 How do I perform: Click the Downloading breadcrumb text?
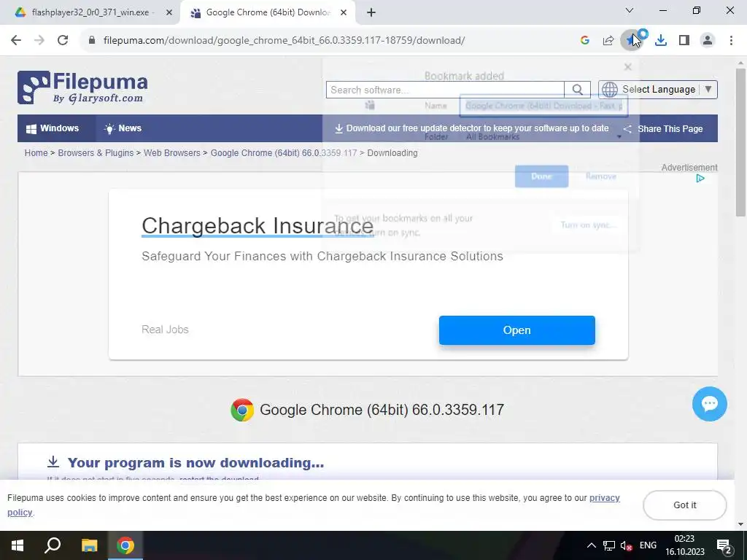[392, 153]
